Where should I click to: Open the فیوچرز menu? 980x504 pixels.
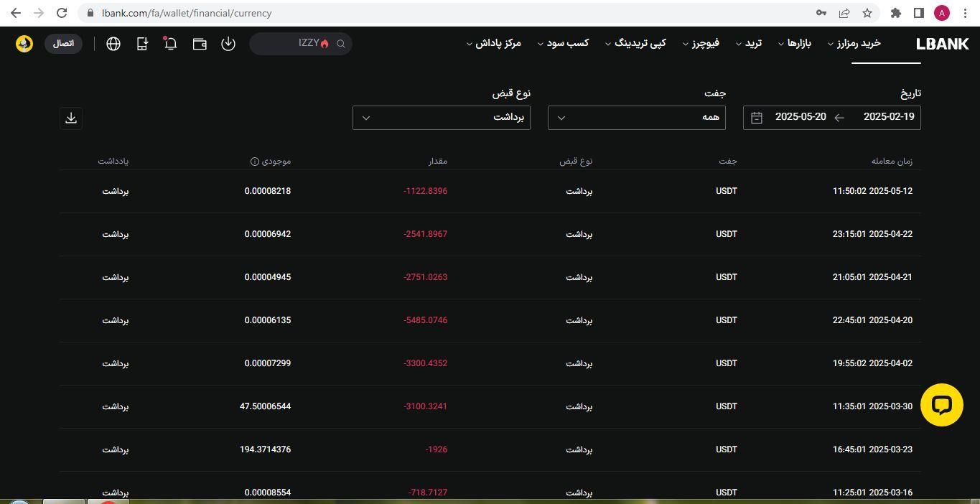click(701, 44)
